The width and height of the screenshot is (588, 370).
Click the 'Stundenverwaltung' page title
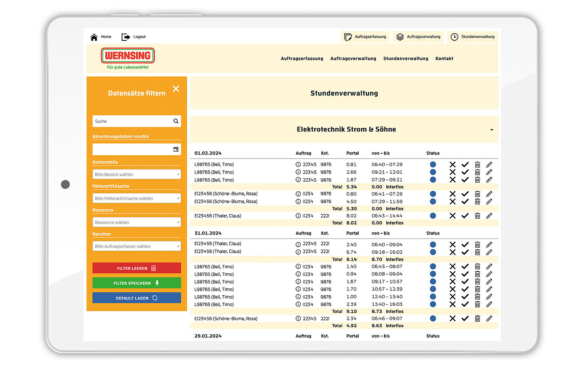pyautogui.click(x=344, y=93)
